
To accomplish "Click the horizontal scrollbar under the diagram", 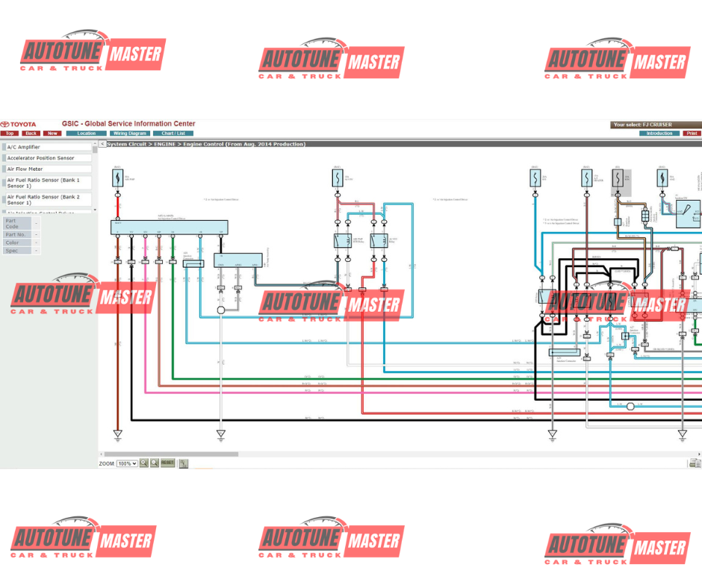I will coord(171,454).
